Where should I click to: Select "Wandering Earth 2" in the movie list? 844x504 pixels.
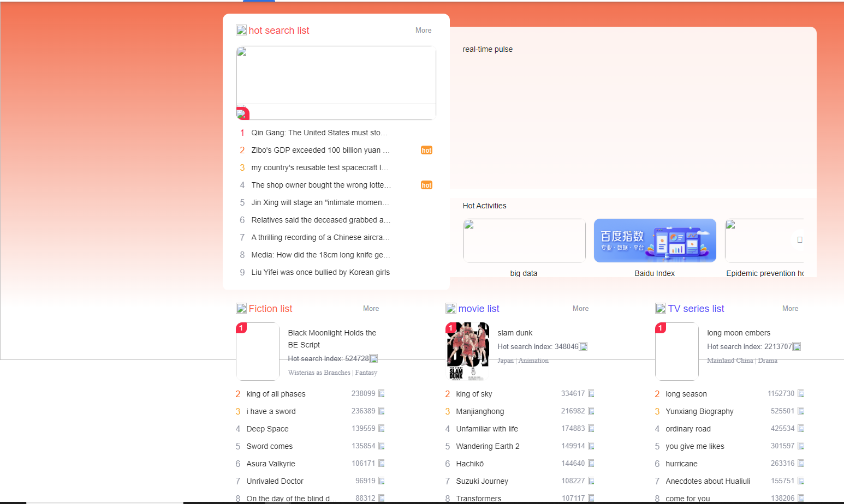[487, 446]
